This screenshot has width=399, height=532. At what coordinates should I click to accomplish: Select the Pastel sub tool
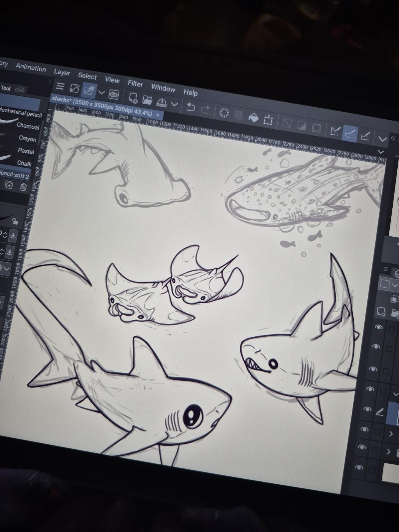click(26, 151)
